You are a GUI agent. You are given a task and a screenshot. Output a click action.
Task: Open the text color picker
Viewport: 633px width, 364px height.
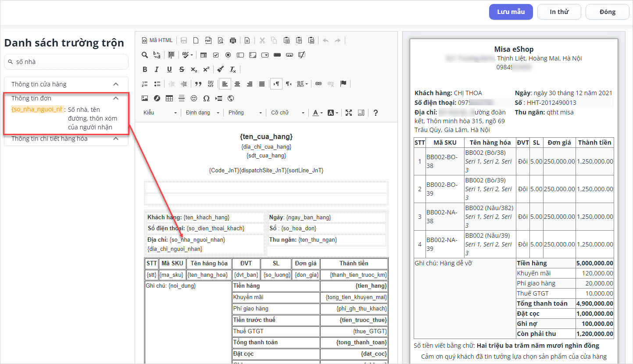317,113
